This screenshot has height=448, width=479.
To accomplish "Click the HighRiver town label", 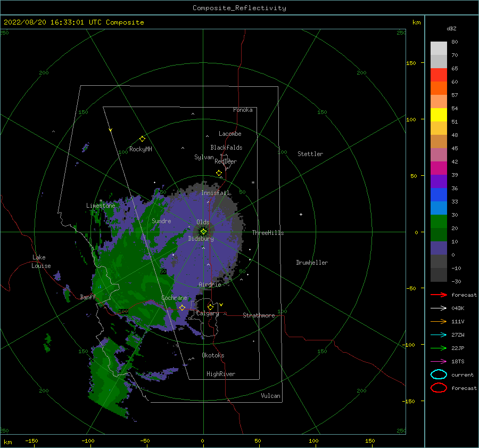I will 221,374.
